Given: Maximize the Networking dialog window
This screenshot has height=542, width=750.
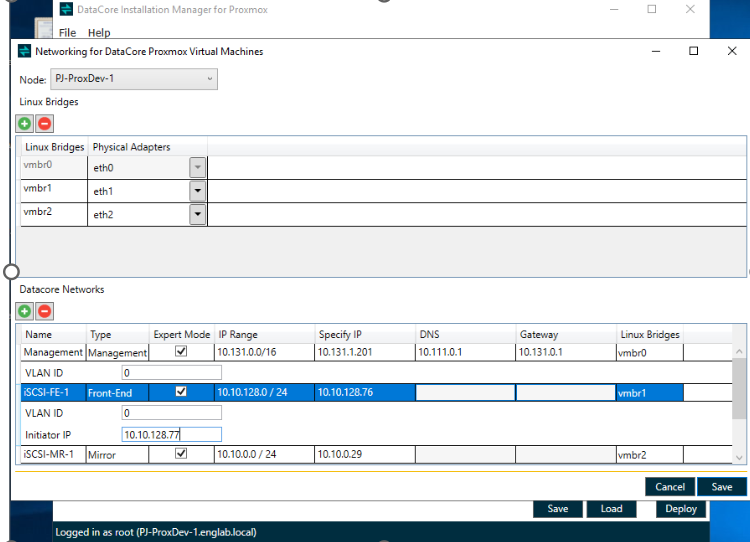Looking at the screenshot, I should 694,51.
